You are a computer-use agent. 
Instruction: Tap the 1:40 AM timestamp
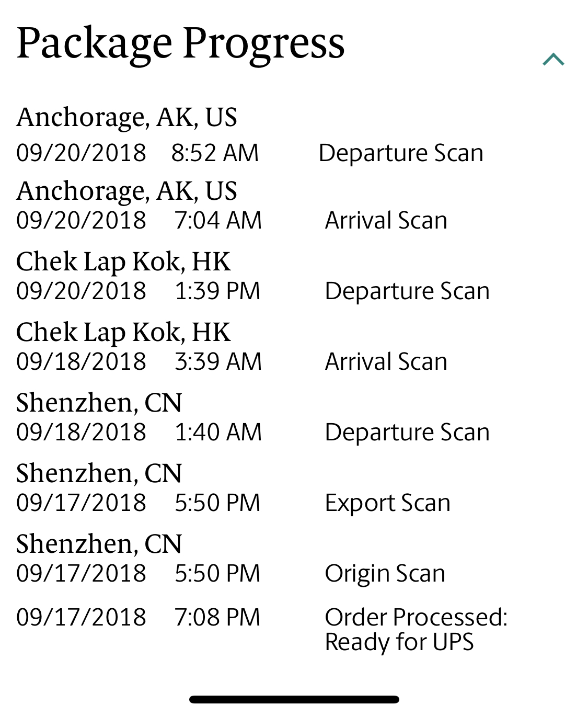pos(218,433)
